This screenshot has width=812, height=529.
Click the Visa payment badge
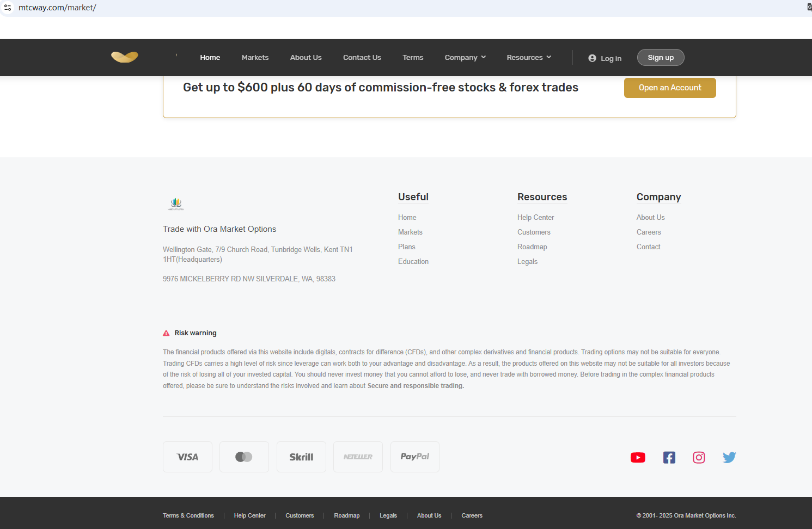click(187, 457)
